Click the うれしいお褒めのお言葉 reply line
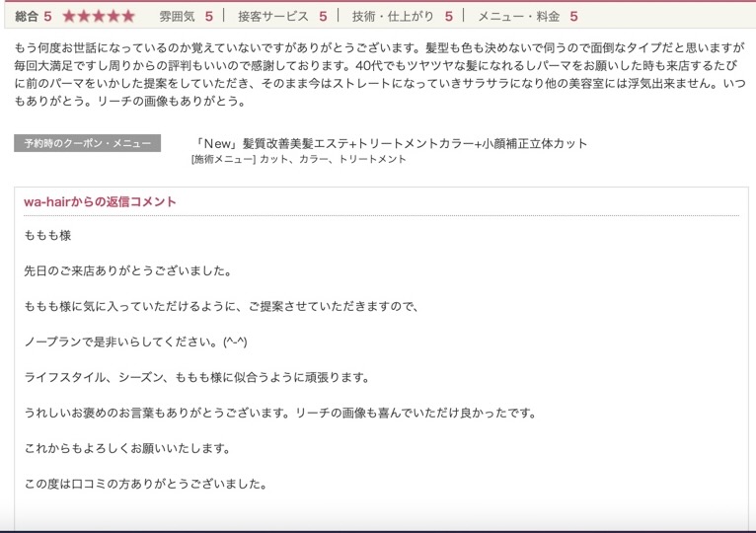Screen dimensions: 756x533 point(279,414)
